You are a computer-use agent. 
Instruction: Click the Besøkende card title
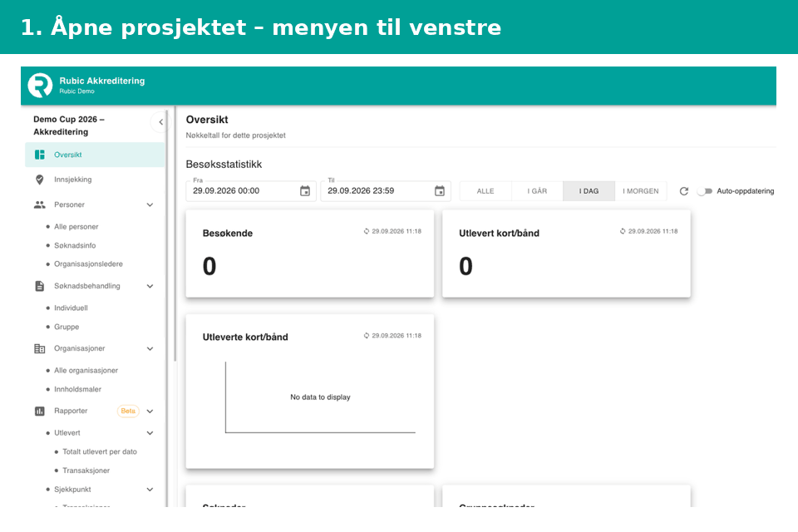(x=228, y=234)
